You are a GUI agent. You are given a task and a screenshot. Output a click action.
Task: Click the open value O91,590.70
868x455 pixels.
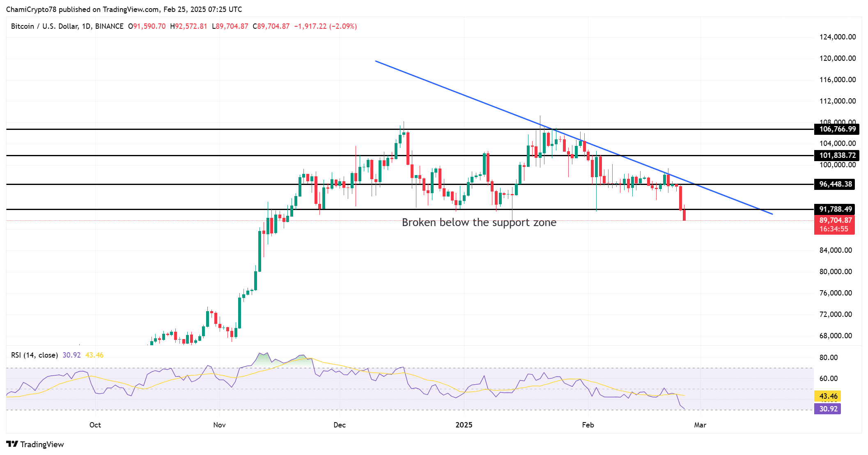(x=147, y=26)
